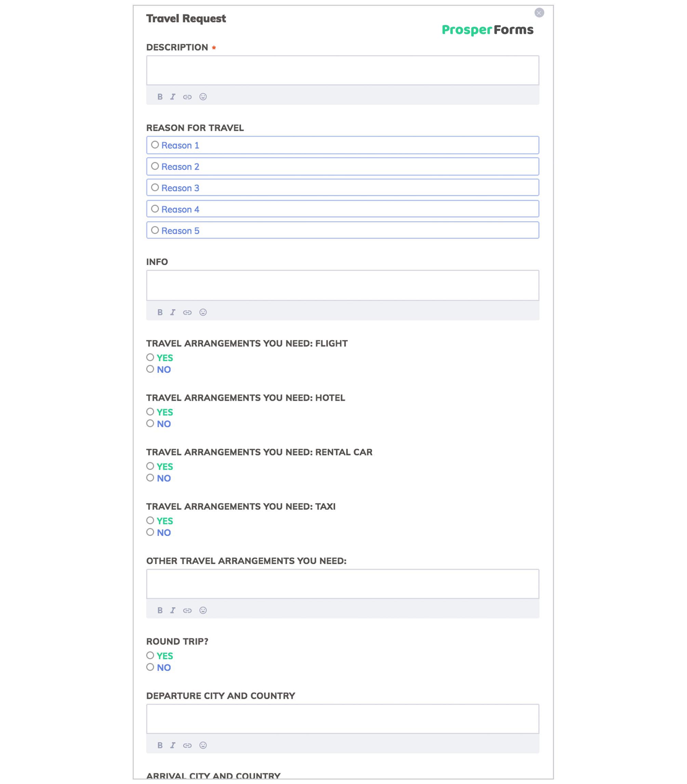Toggle bold in the Description toolbar
Screen dimensions: 687x784
pos(161,97)
